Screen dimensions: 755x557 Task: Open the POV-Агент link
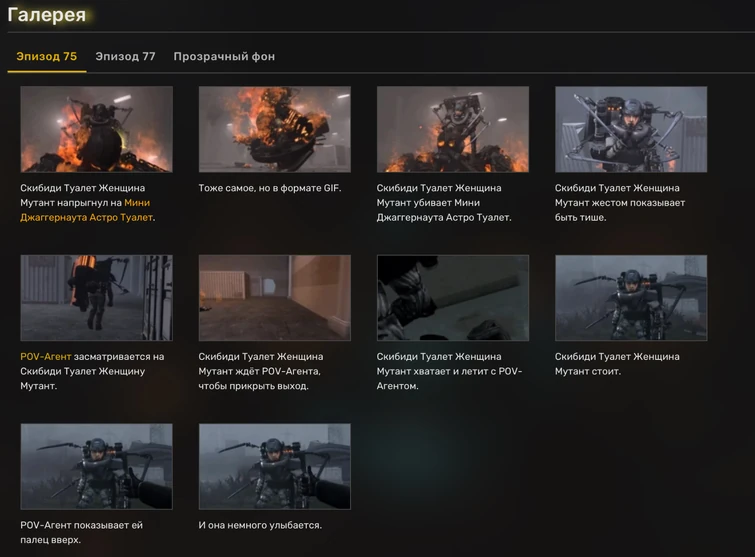[46, 357]
